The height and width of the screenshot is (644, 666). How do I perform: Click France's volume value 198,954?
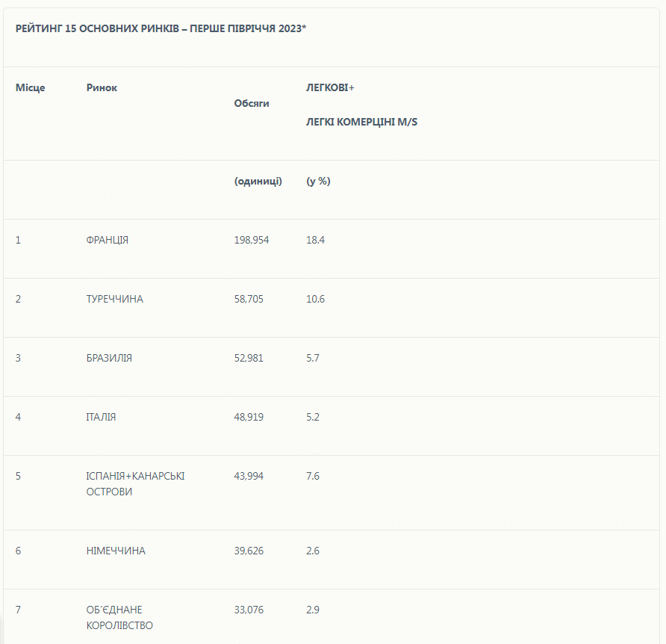252,241
